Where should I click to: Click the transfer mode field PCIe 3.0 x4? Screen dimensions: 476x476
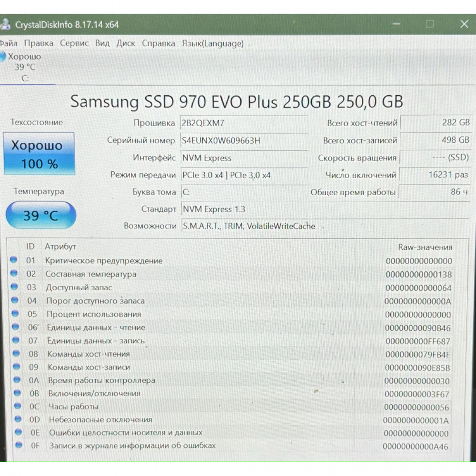tap(244, 175)
